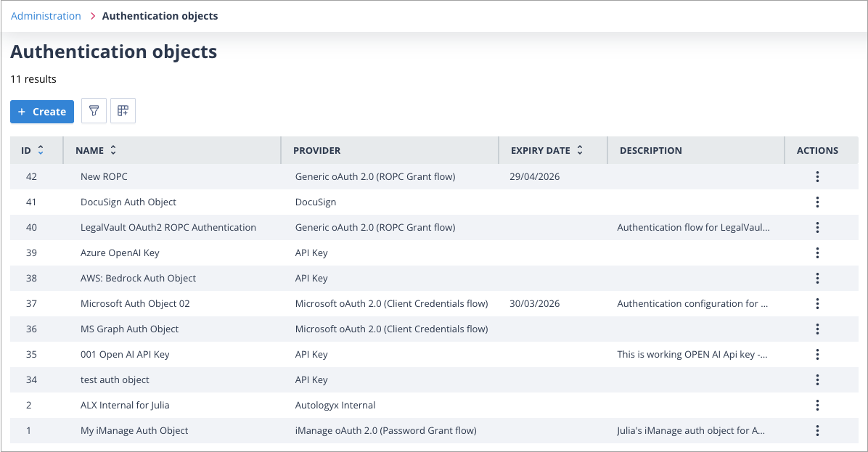Open actions menu for New ROPC row
This screenshot has width=868, height=452.
point(817,176)
